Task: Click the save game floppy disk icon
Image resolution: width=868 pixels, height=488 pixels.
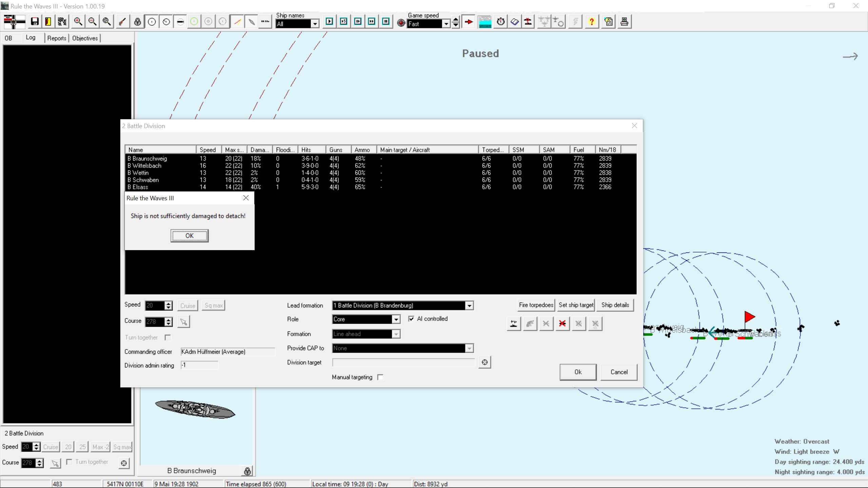Action: tap(35, 22)
